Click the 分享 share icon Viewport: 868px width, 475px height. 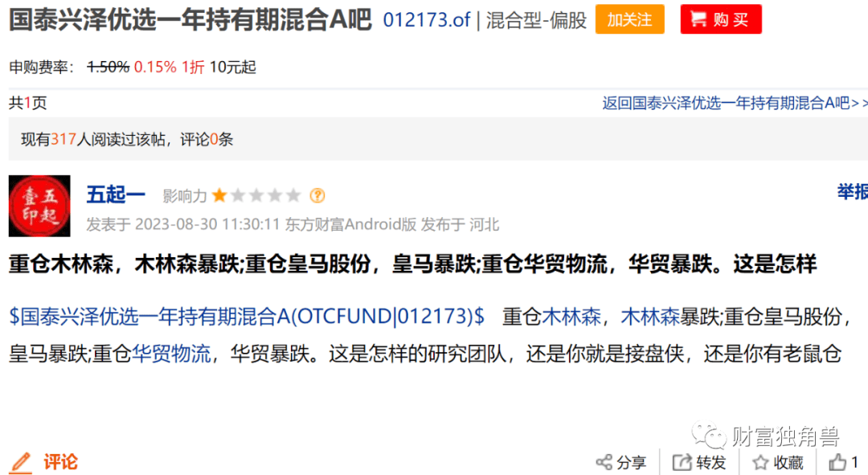click(604, 462)
